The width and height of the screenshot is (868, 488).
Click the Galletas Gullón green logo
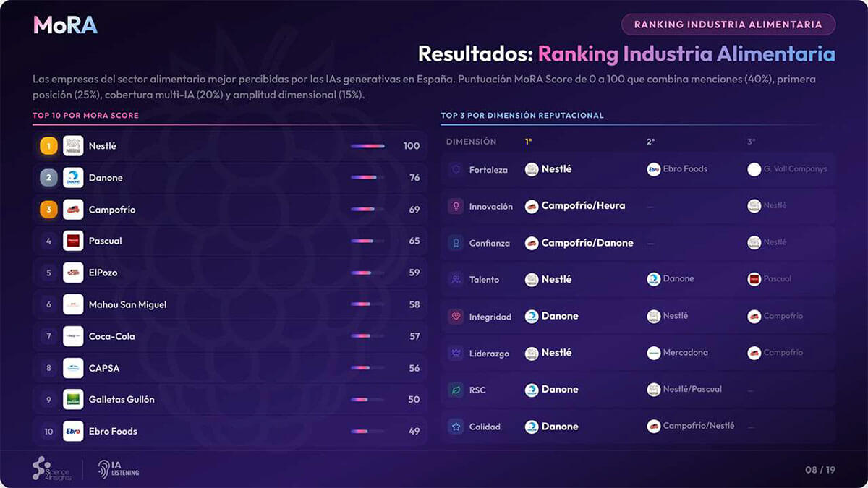point(73,399)
